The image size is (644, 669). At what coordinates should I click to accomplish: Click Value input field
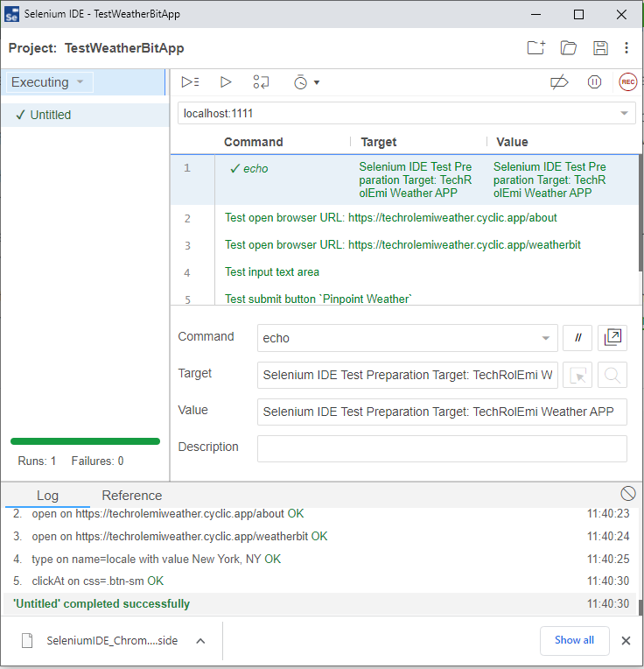point(442,412)
